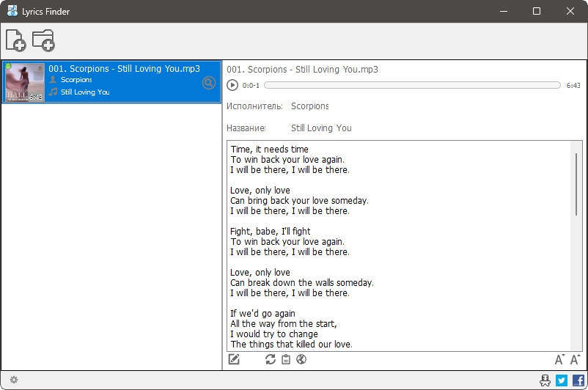Maximize the Lyrics Finder window

coord(537,11)
